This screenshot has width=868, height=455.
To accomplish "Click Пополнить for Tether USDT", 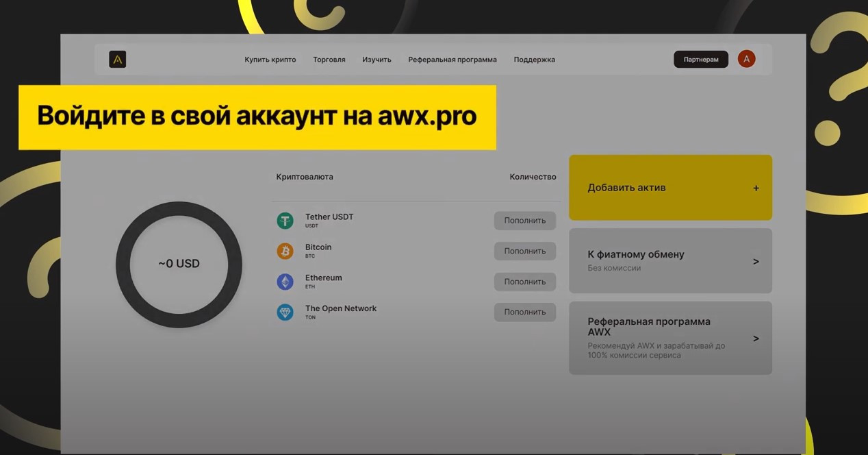I will 525,221.
